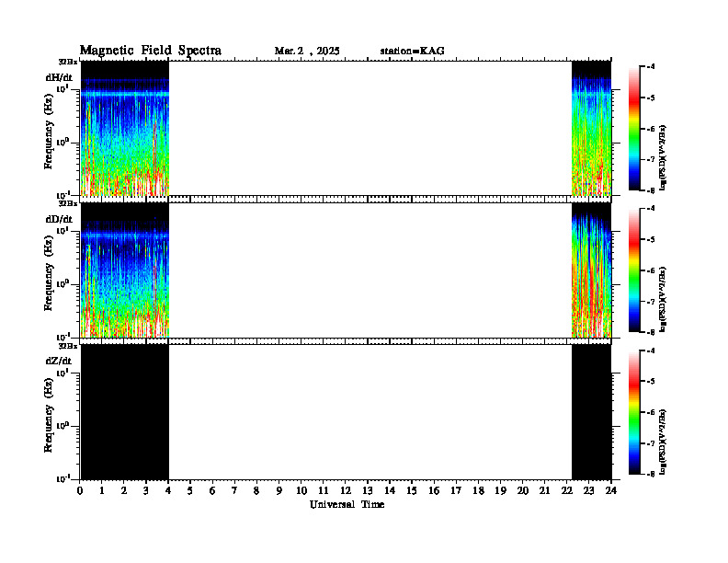728x563 pixels.
Task: Select the "dH/dt" panel label
Action: click(59, 77)
